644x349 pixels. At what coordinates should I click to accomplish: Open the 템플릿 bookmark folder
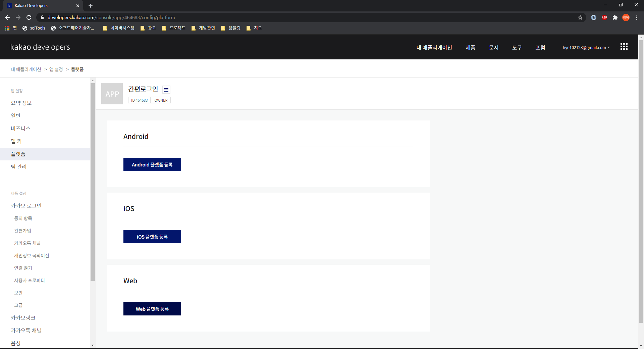click(231, 28)
